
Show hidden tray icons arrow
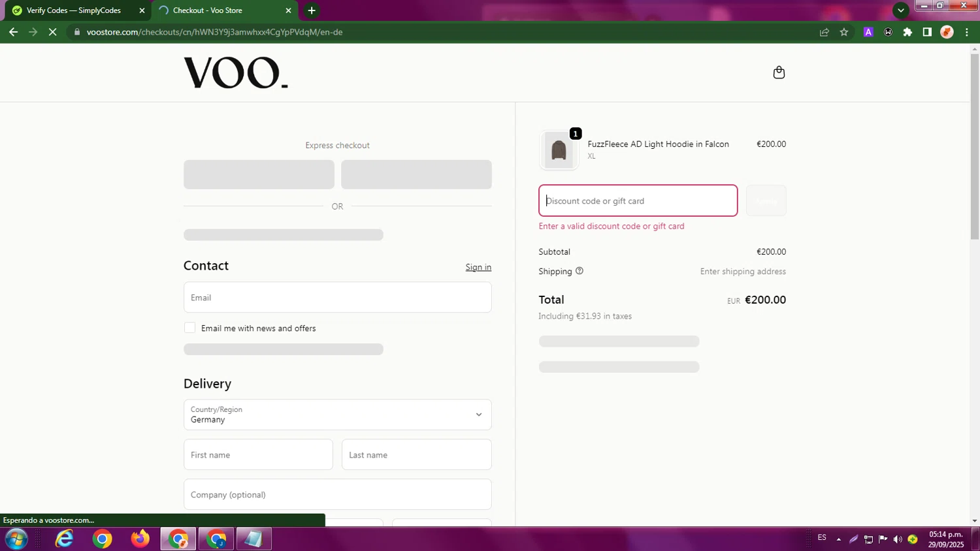pyautogui.click(x=839, y=539)
